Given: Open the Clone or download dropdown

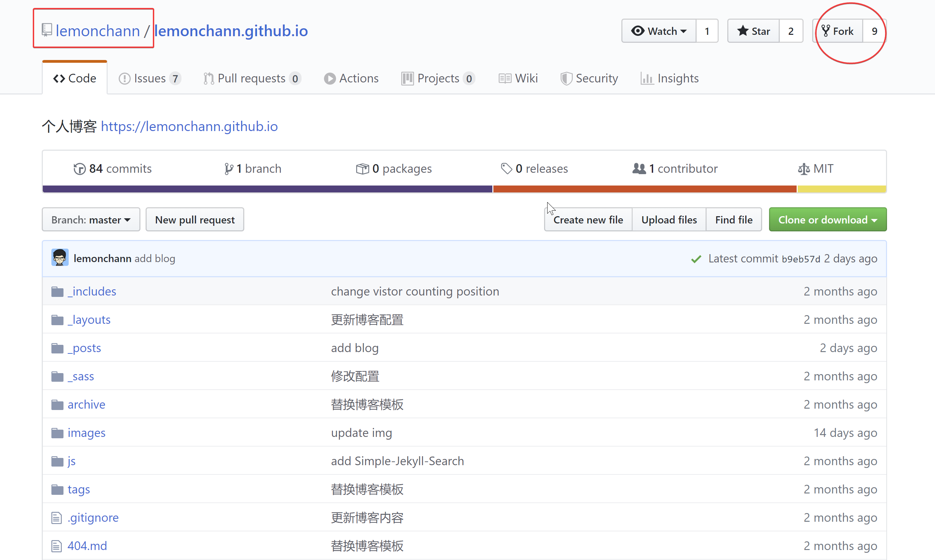Looking at the screenshot, I should click(827, 220).
